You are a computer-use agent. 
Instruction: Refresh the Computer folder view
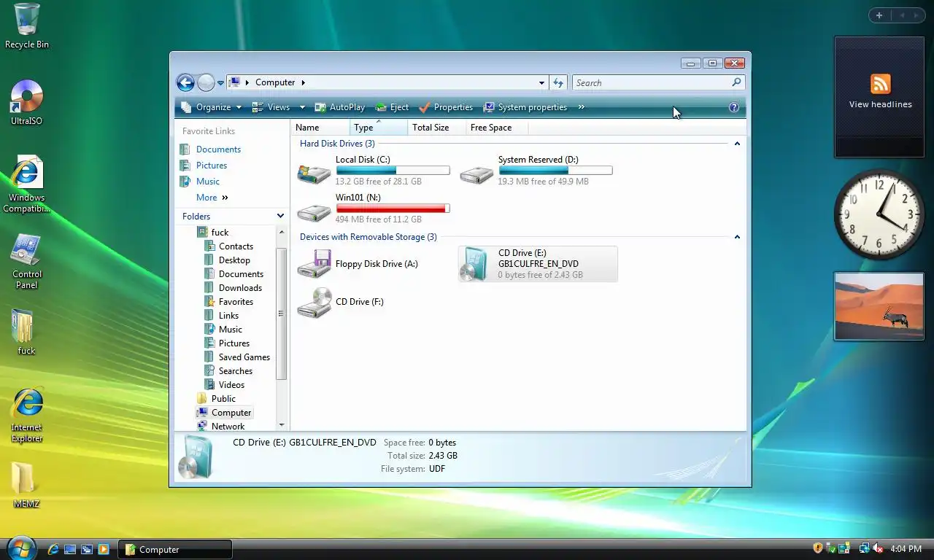pyautogui.click(x=558, y=82)
